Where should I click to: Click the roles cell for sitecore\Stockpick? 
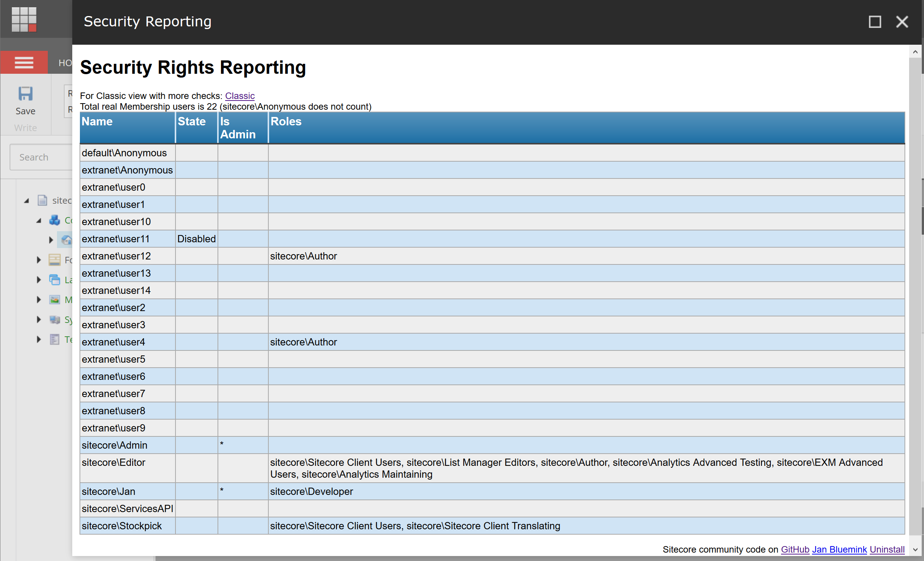click(586, 526)
